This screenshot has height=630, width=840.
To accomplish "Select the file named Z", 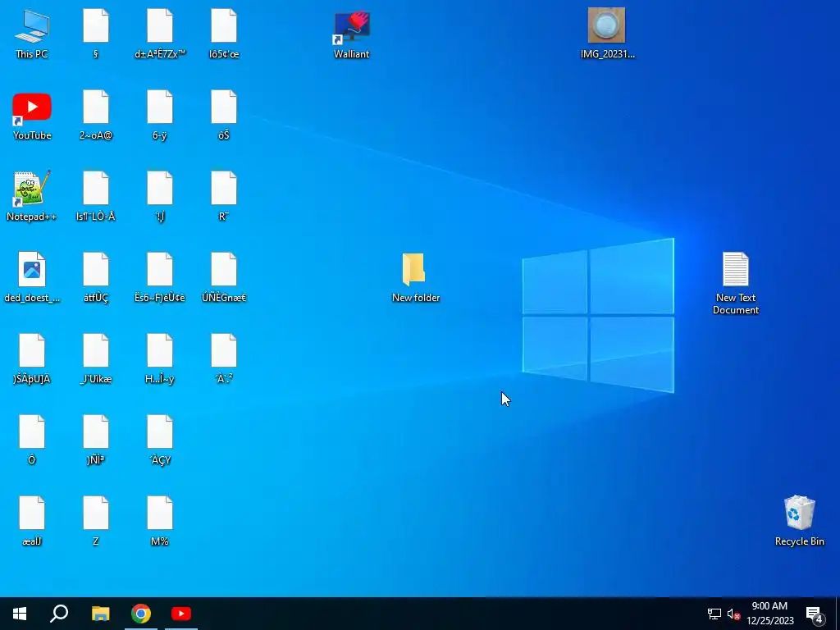I will 95,521.
